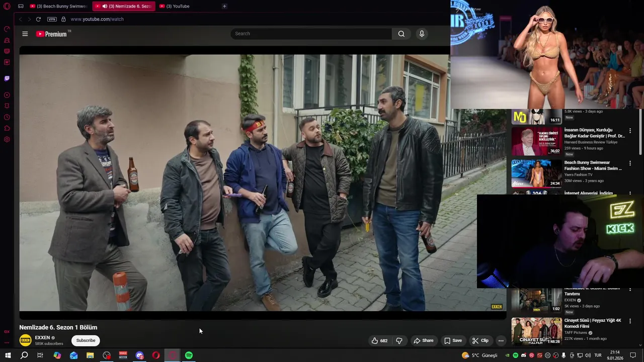
Task: Create a Clip of the video
Action: (480, 340)
